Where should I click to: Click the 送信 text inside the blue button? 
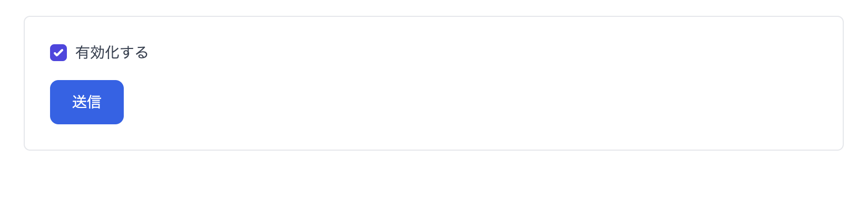pyautogui.click(x=87, y=102)
